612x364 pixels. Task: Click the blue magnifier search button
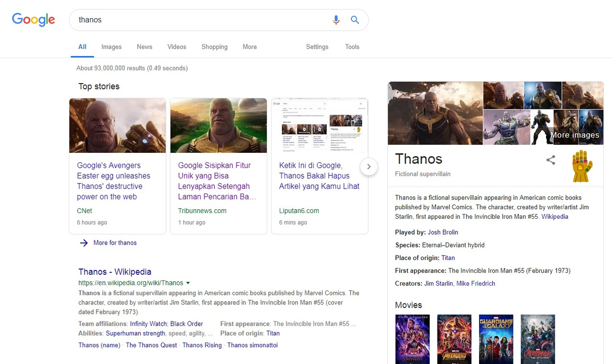click(x=355, y=20)
